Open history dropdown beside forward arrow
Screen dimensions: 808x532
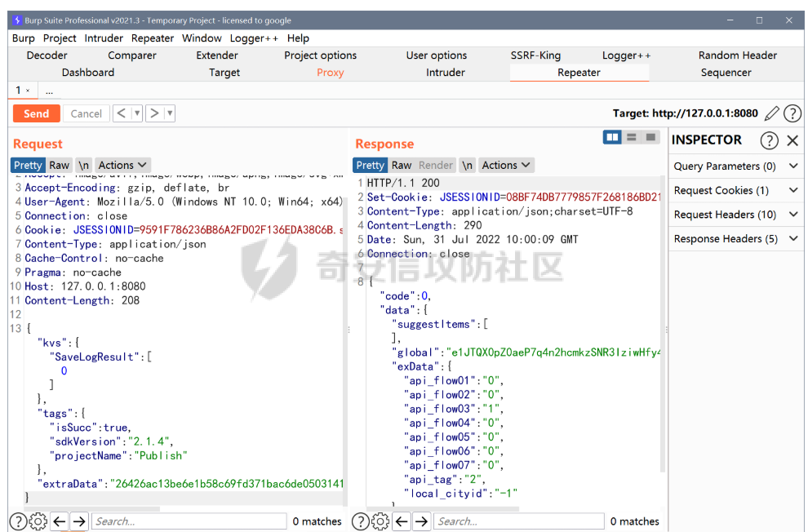pos(170,113)
